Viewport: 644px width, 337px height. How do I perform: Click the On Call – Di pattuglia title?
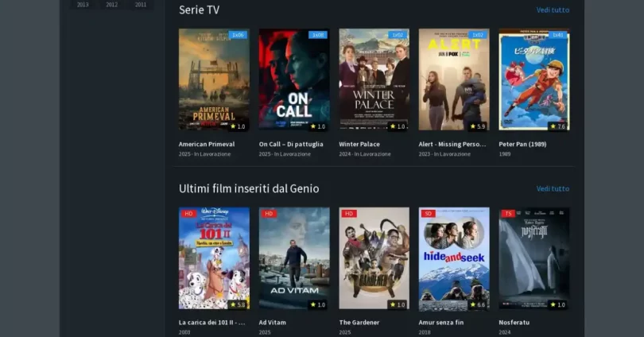click(291, 144)
